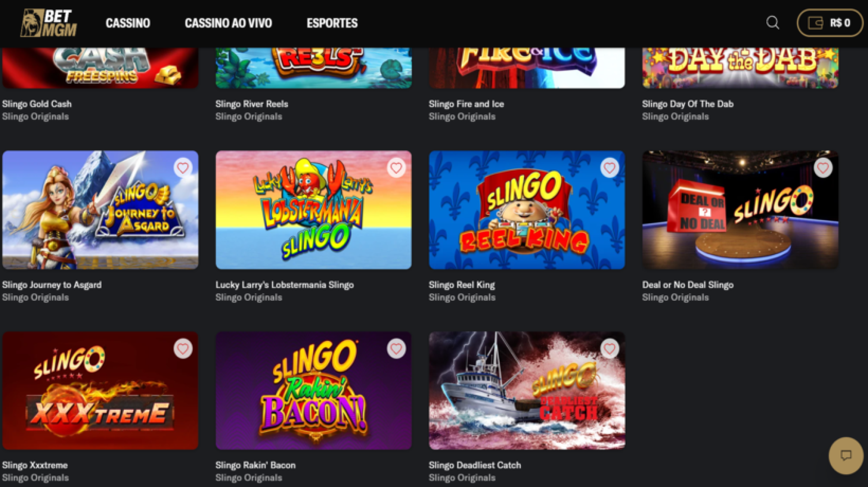Open the R$ 0 wallet balance
The image size is (868, 487).
coord(830,23)
